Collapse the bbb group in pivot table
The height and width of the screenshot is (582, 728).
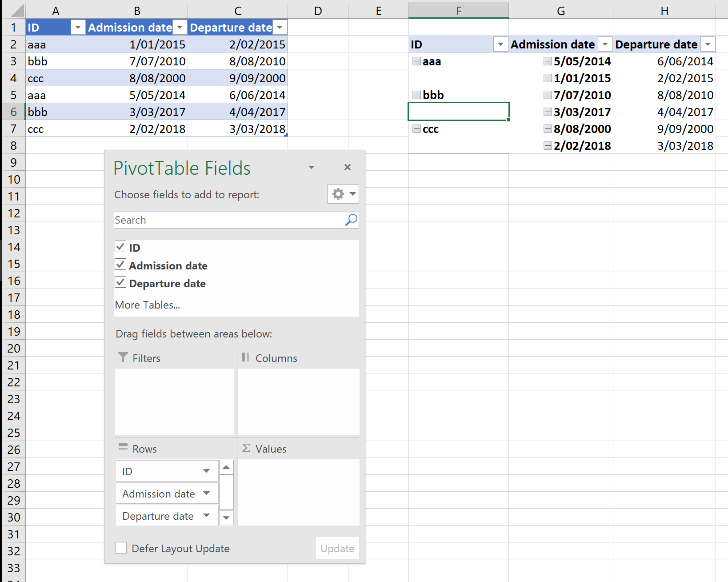point(416,95)
